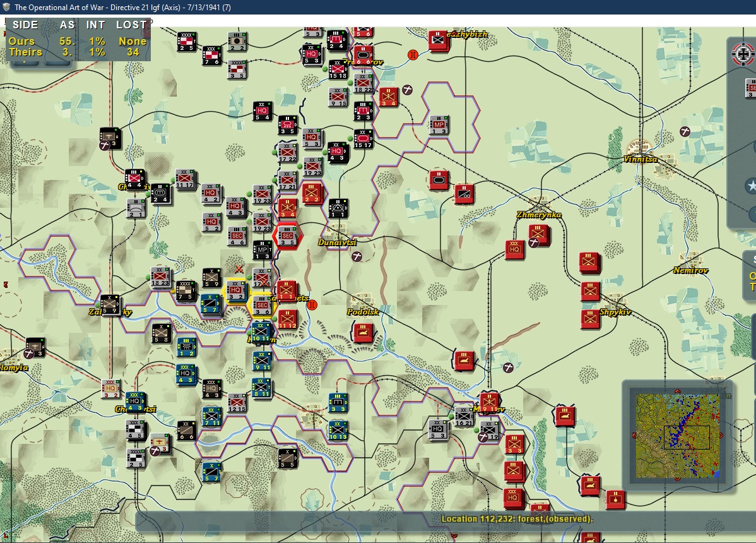The height and width of the screenshot is (543, 756).
Task: Pick the blue infantry 9-11 division
Action: tap(263, 361)
